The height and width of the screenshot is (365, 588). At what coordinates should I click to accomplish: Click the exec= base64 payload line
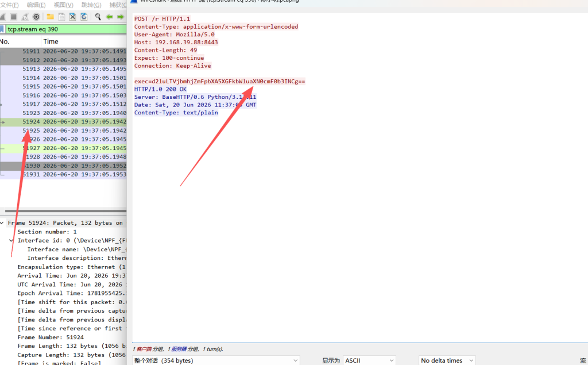point(220,82)
